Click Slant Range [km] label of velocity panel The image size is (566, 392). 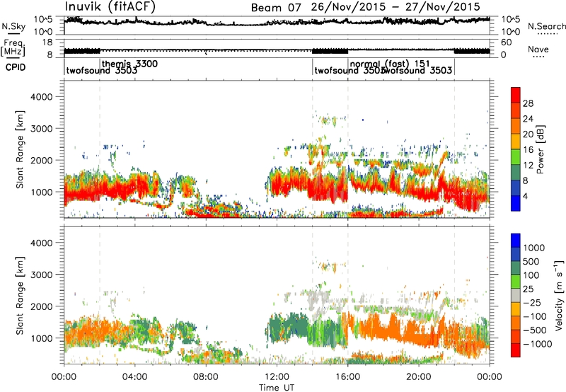click(x=20, y=295)
